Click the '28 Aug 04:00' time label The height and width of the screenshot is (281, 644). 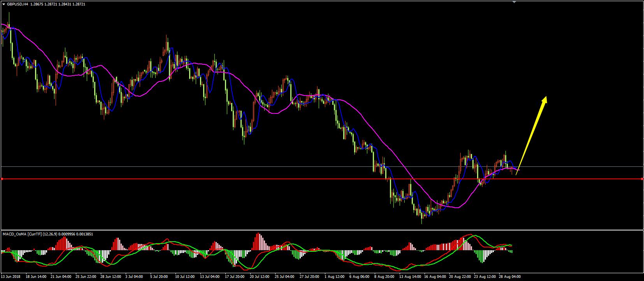pos(509,276)
